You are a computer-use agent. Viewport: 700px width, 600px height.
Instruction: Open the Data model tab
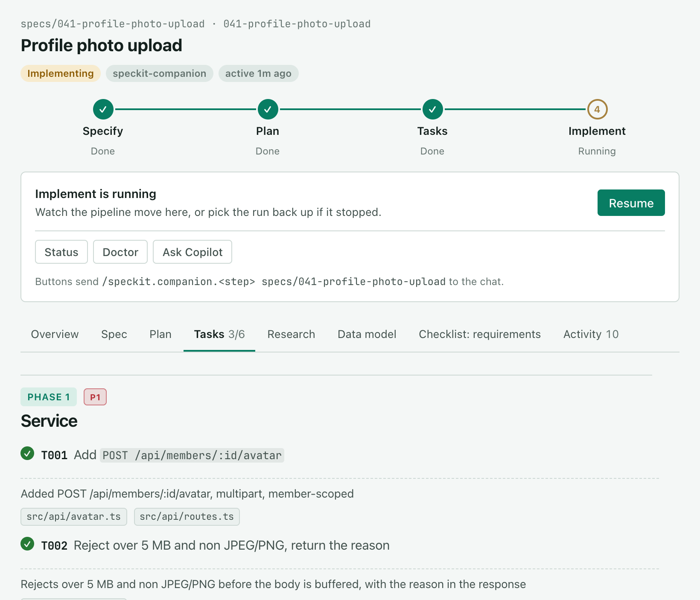tap(367, 334)
